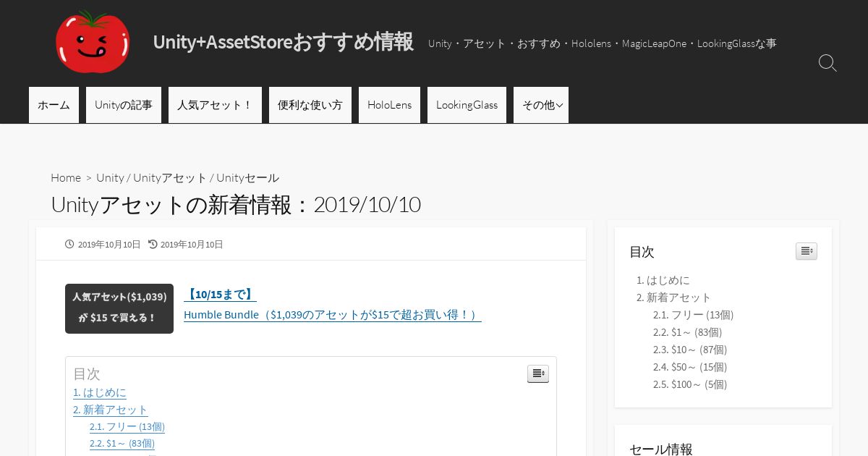
Task: Open 人気アセット！ menu item
Action: [215, 105]
